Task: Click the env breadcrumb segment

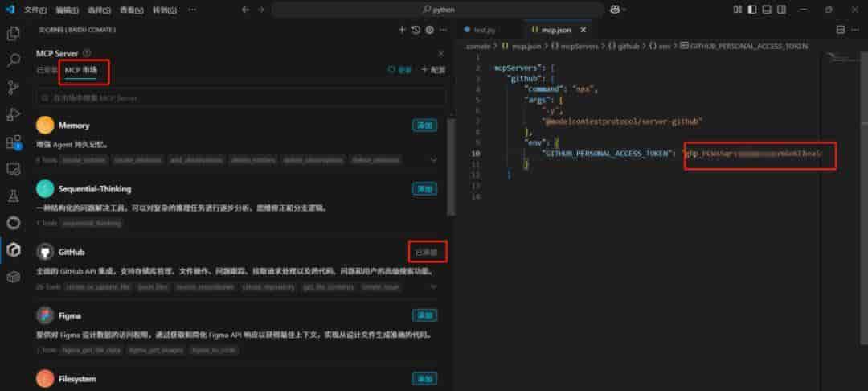Action: pos(660,47)
